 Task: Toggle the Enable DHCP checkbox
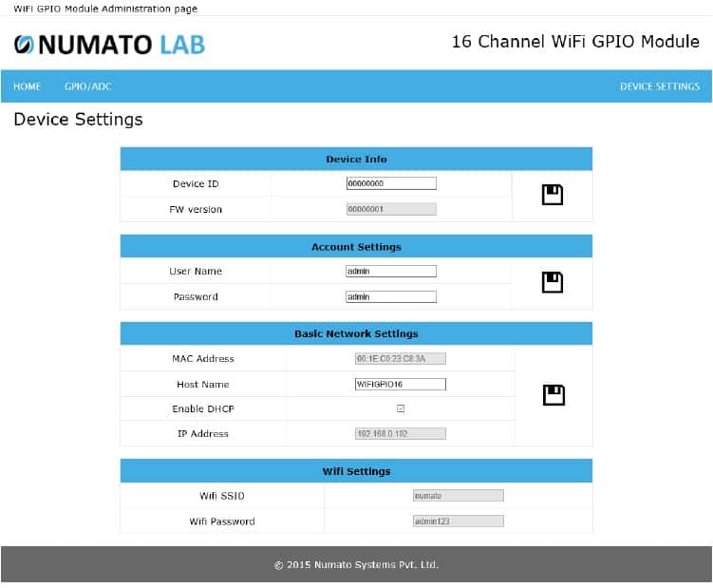click(x=401, y=408)
